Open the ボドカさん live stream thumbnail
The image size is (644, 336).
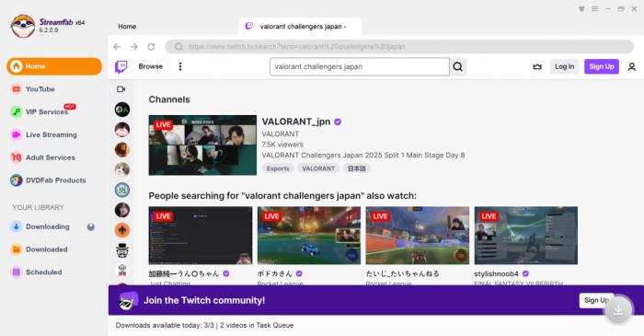pyautogui.click(x=309, y=236)
